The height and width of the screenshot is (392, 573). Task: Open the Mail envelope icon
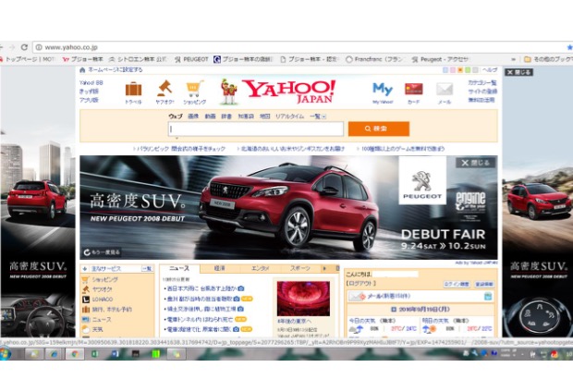tap(445, 91)
